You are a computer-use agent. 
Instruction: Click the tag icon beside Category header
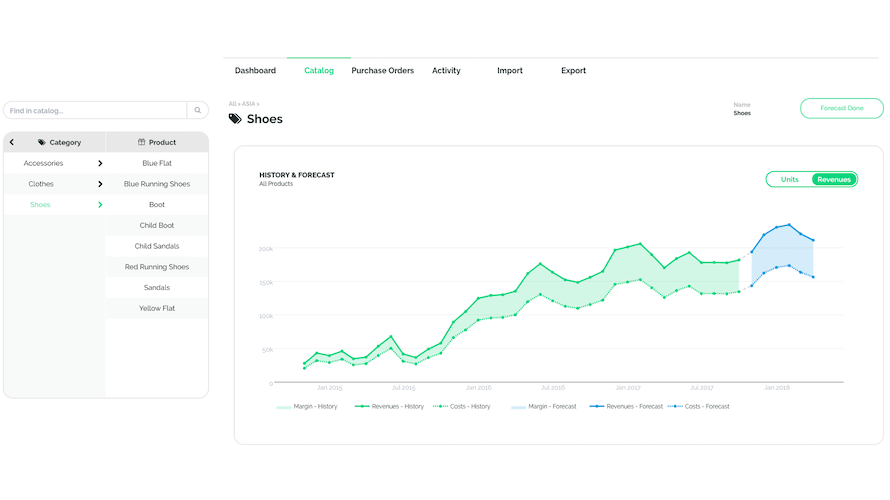coord(42,142)
